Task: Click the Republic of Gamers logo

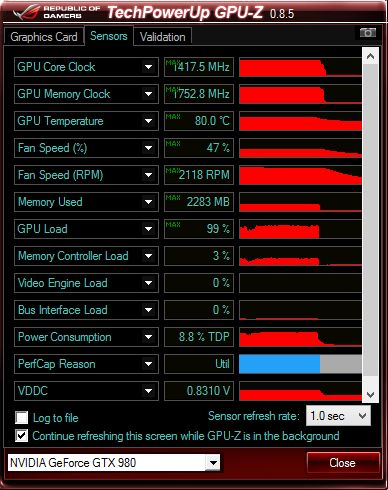Action: coord(56,12)
